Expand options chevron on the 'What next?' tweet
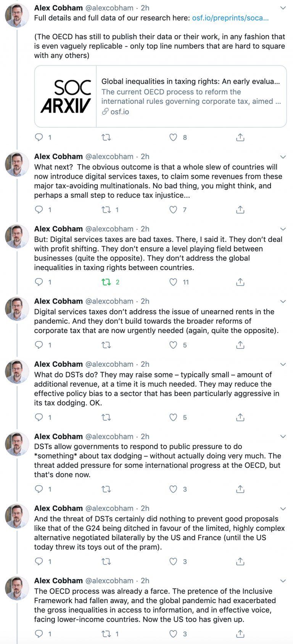The height and width of the screenshot is (644, 293). coord(283,157)
